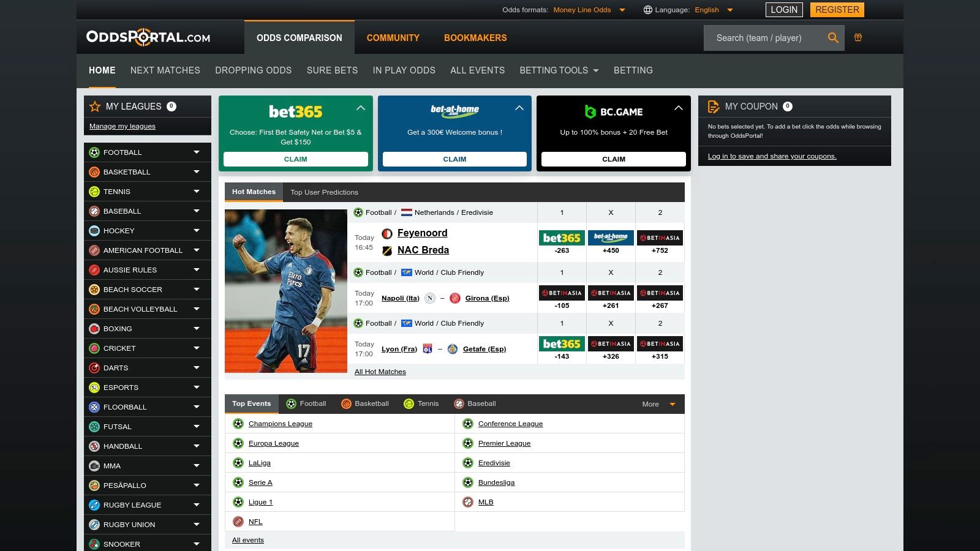Expand the Football sidebar arrow
The image size is (980, 551).
[x=197, y=152]
